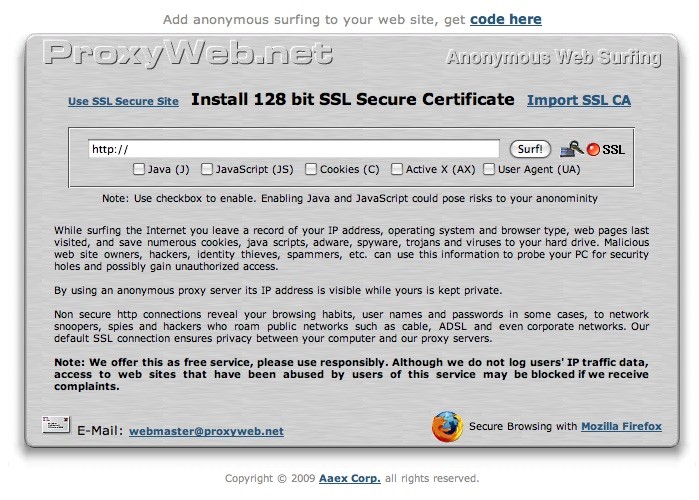Click the email envelope icon
The image size is (699, 500).
(x=56, y=425)
